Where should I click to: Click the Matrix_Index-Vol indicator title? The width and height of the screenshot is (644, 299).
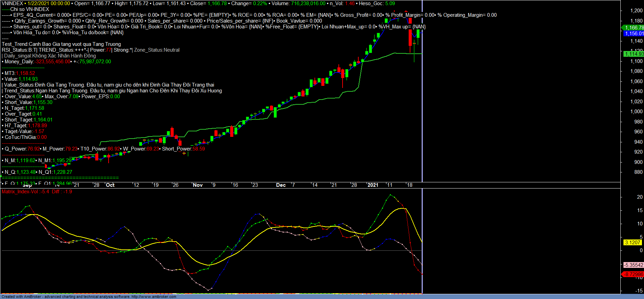coord(20,192)
